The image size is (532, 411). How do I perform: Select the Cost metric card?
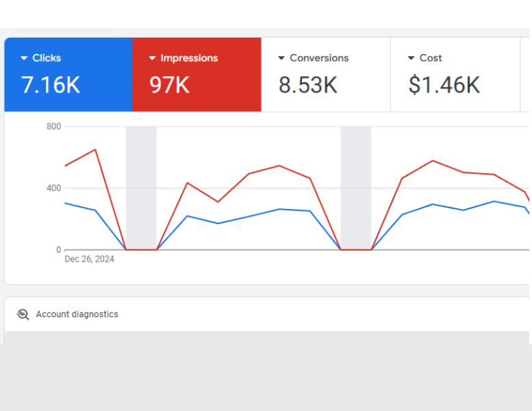click(x=455, y=75)
